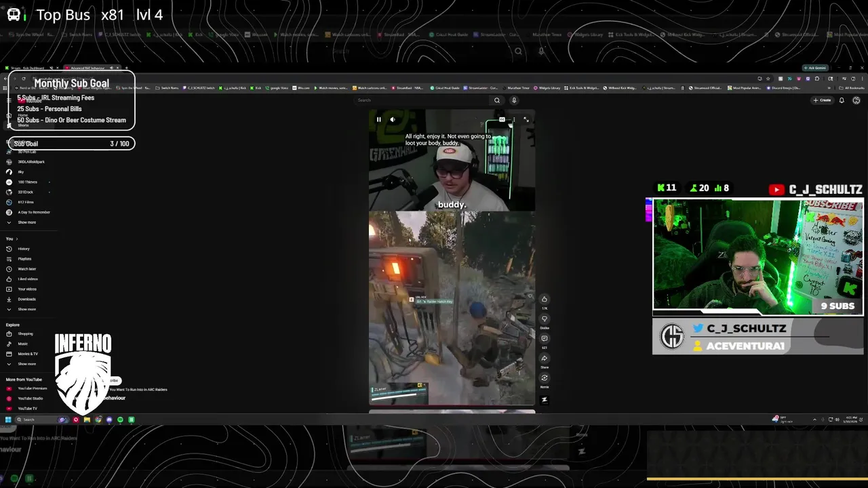Expand Show more under Explore section
The height and width of the screenshot is (488, 868).
26,364
